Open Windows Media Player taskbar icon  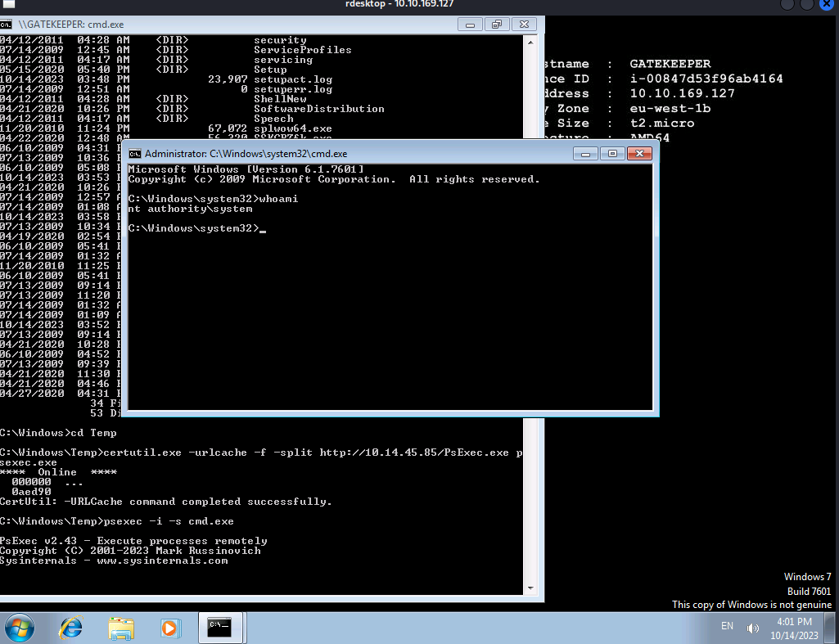point(171,628)
